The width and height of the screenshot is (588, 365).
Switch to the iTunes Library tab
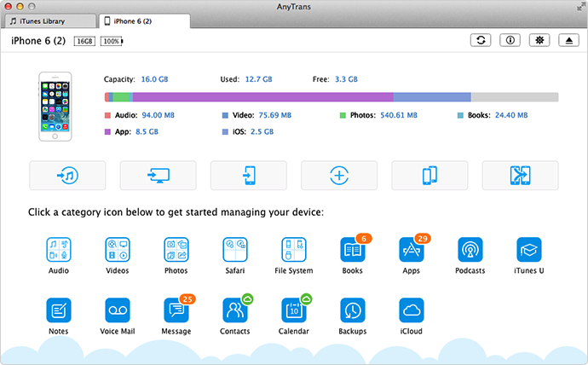click(51, 21)
